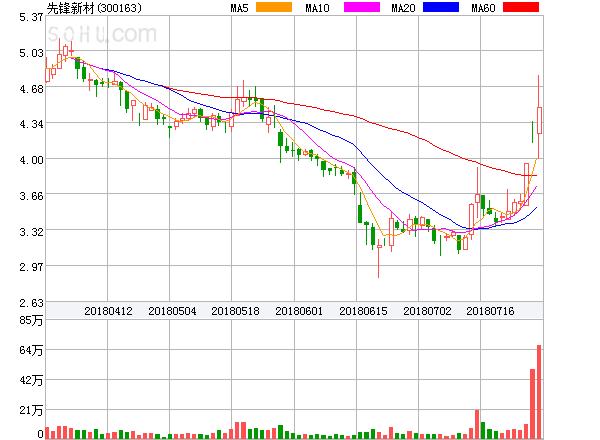Click the orange MA5 legend swatch
The width and height of the screenshot is (600, 440).
274,7
